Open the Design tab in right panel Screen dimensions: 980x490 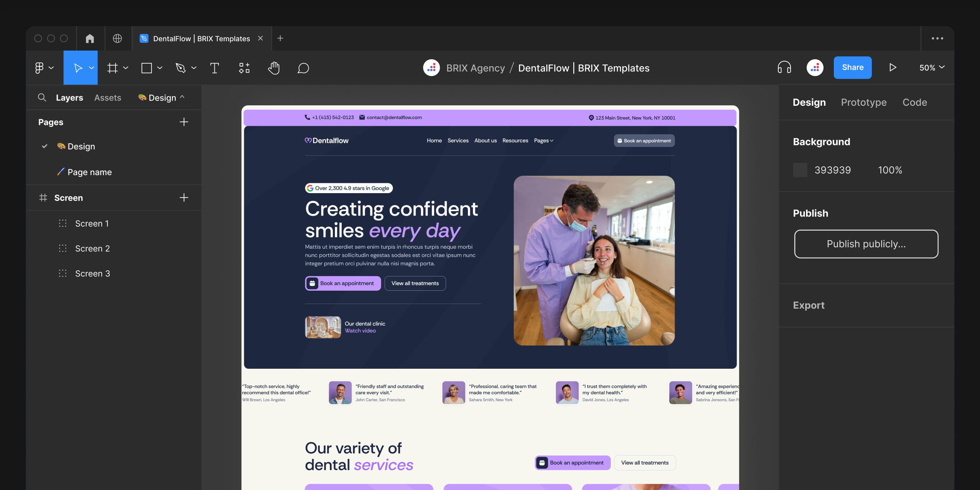809,102
